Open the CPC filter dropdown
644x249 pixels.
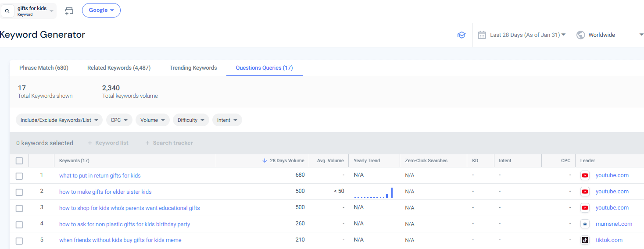pos(119,120)
